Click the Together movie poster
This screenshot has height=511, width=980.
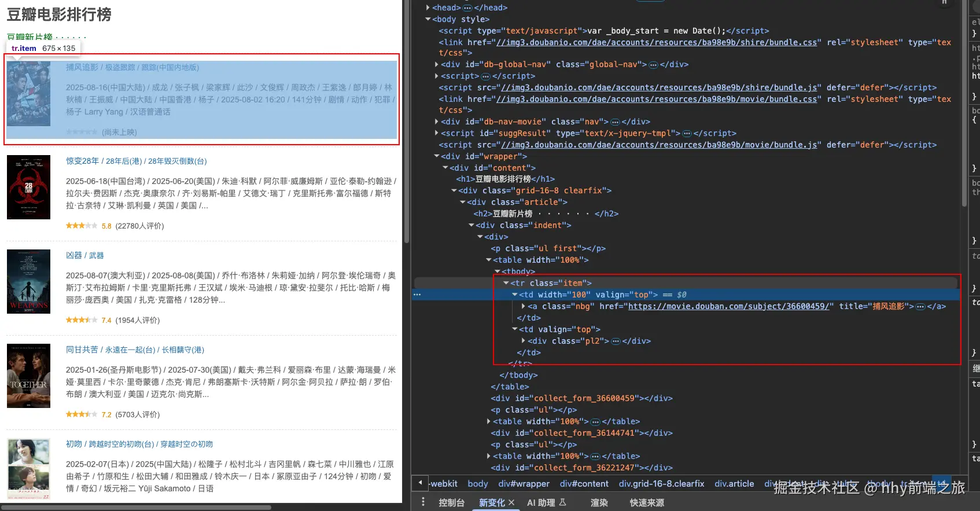(x=28, y=376)
